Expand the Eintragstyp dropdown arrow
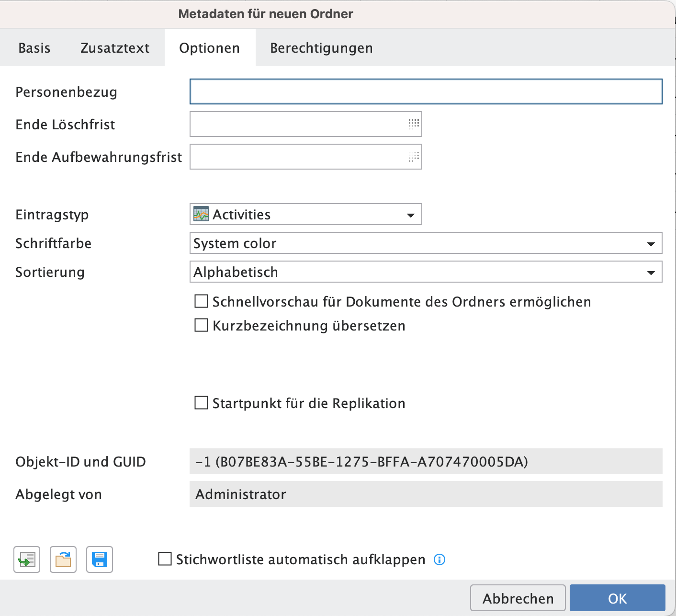The width and height of the screenshot is (676, 616). click(410, 215)
